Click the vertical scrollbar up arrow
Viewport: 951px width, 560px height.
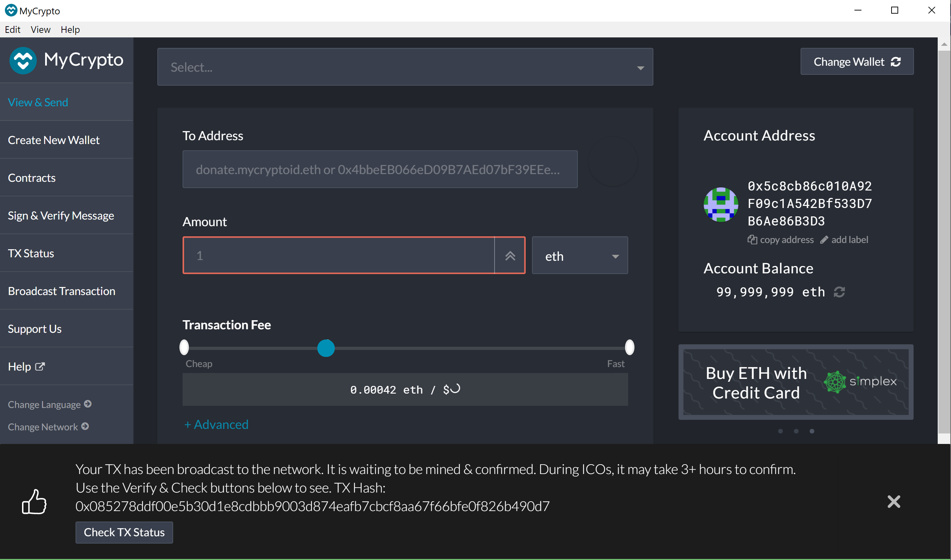(x=944, y=44)
